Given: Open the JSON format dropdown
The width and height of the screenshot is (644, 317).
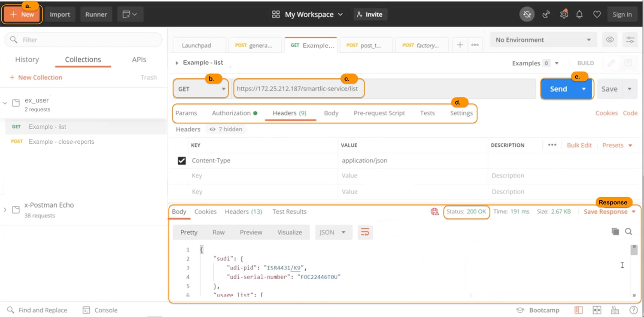Looking at the screenshot, I should coord(333,232).
